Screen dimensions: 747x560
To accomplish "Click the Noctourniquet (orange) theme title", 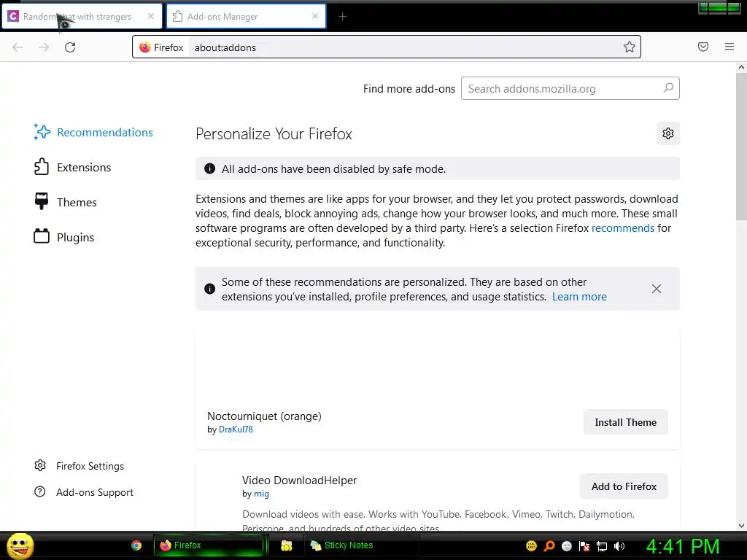I will coord(264,416).
